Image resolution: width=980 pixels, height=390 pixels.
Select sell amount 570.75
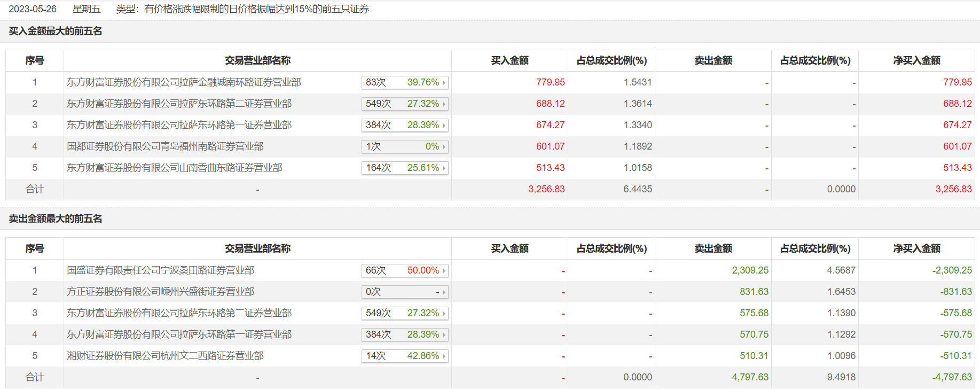tap(754, 334)
